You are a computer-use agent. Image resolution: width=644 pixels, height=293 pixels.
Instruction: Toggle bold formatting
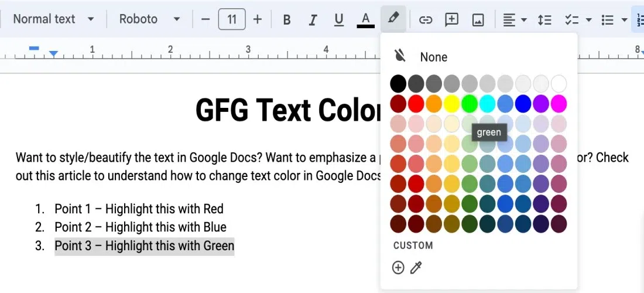(287, 19)
